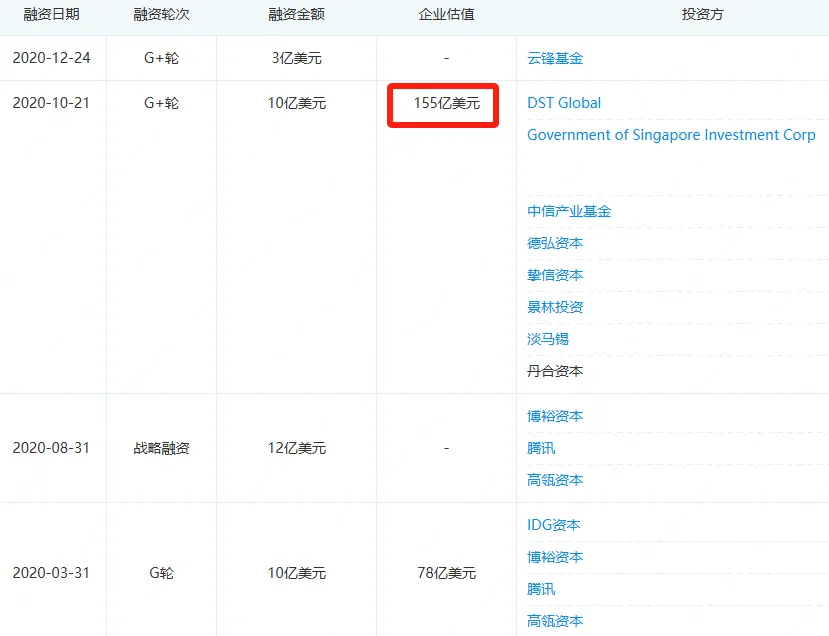Image resolution: width=829 pixels, height=636 pixels.
Task: Open 博裕资本 link in the G轮 row
Action: click(x=555, y=557)
